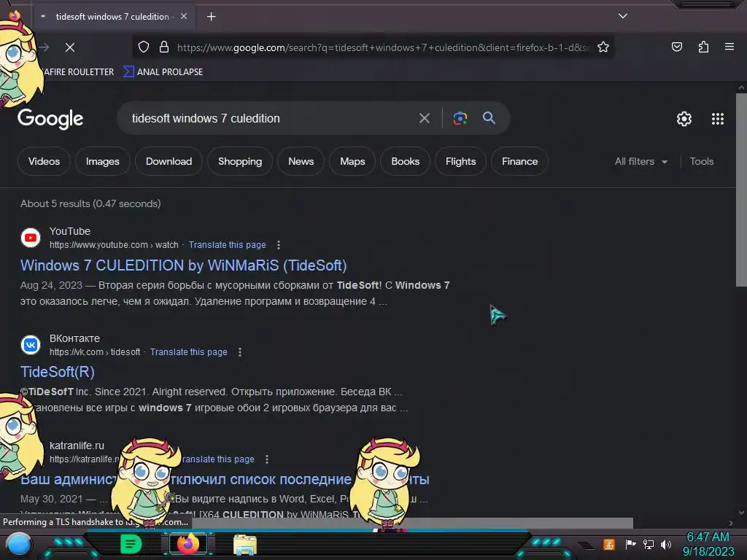Go to the Google logo homepage
747x560 pixels.
(x=50, y=119)
